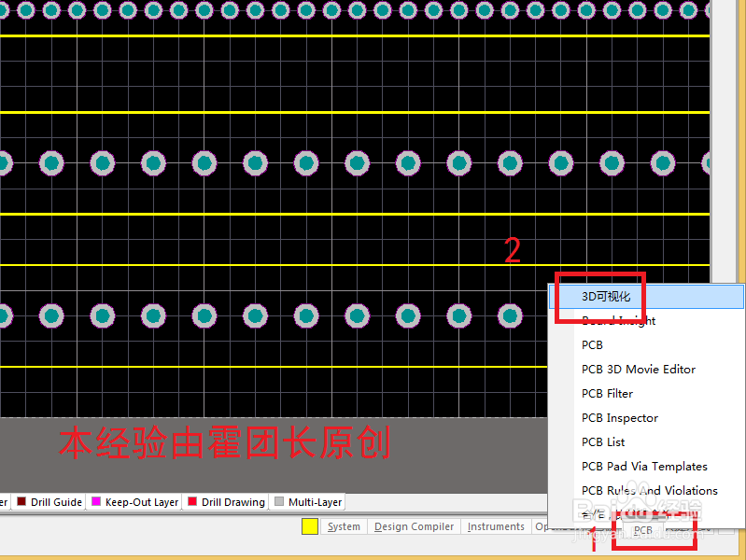
Task: Open the Design Compiler panel button
Action: (x=414, y=526)
